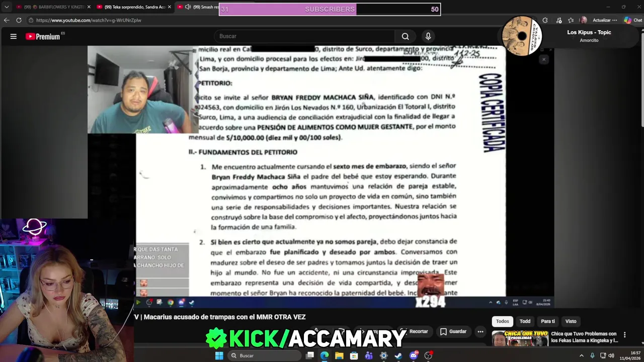Open the browser profile avatar

pos(583,20)
